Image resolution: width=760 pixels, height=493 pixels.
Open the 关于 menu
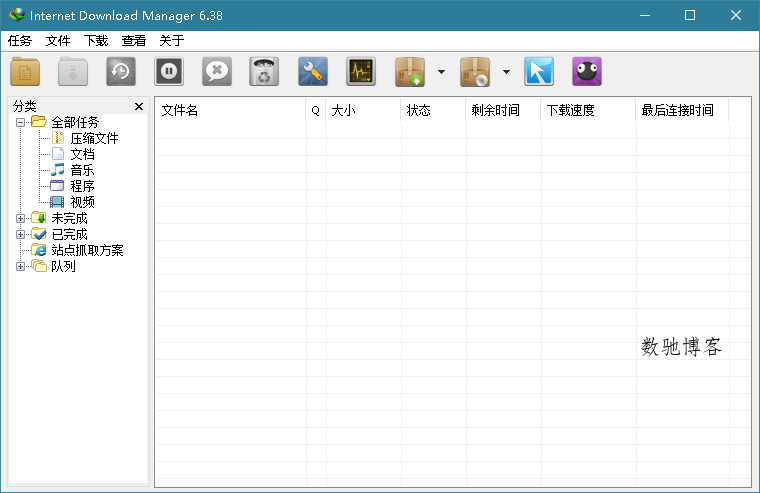pos(172,41)
